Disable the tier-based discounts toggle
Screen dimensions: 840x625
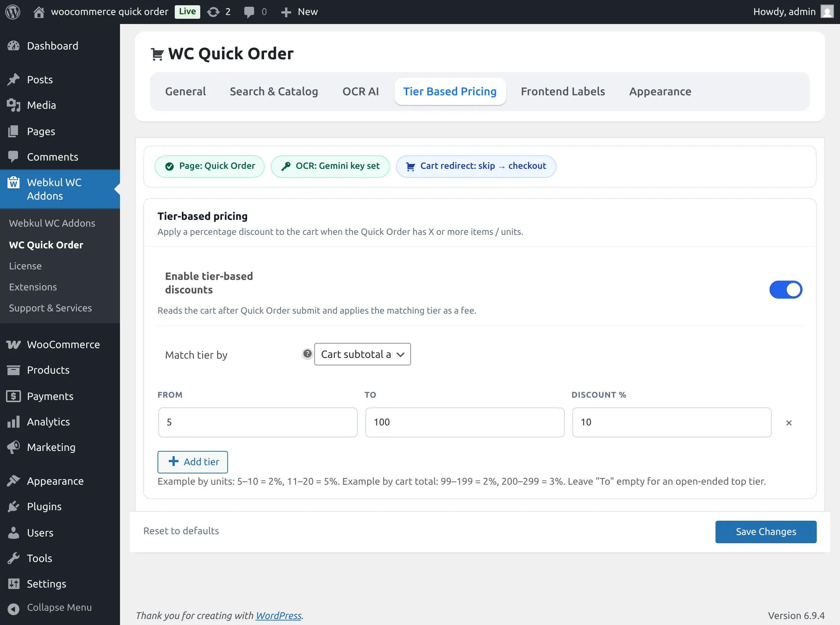point(786,290)
